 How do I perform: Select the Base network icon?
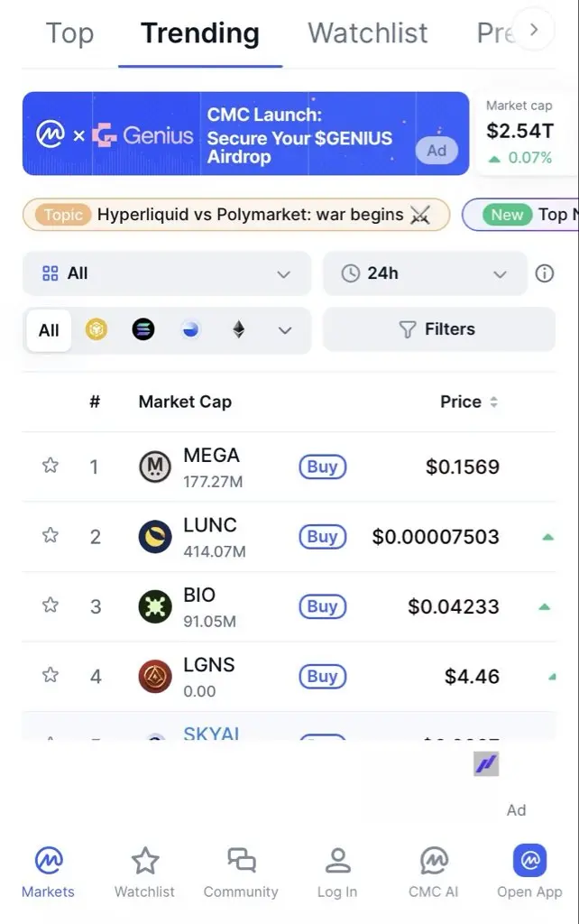point(190,330)
